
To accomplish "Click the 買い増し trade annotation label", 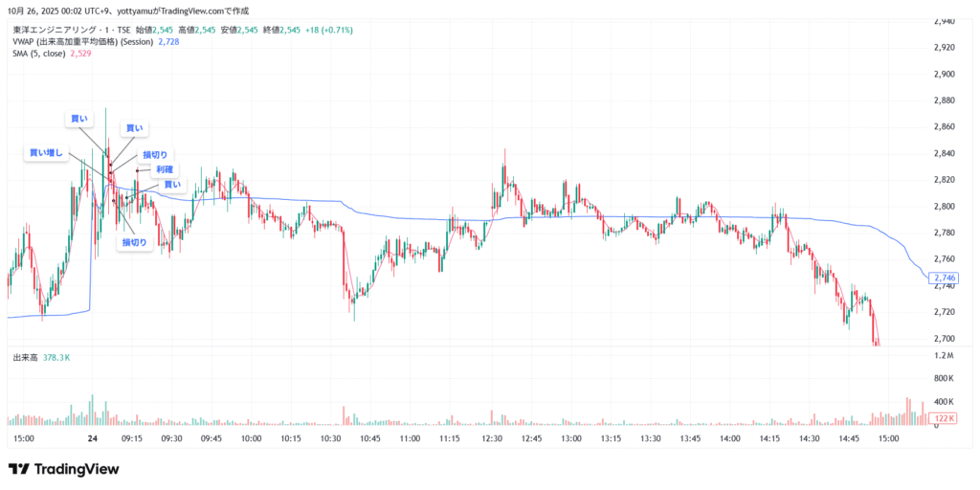I will [46, 152].
